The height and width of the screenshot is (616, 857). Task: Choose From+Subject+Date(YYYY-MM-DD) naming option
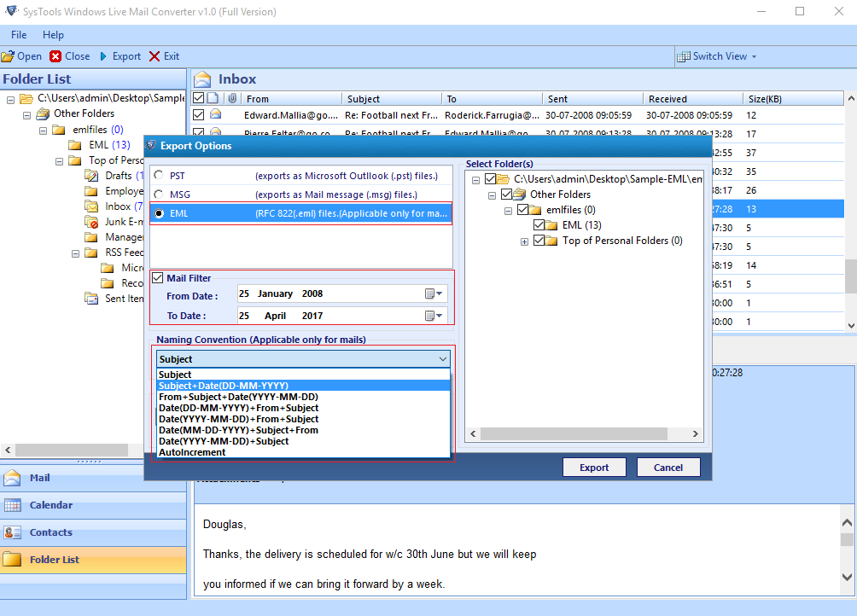click(303, 397)
